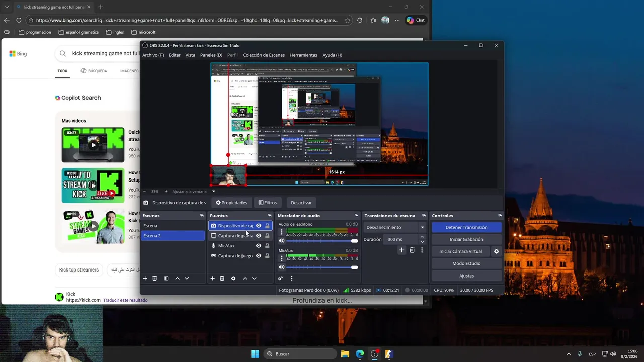The width and height of the screenshot is (644, 362).
Task: Mute the Mic/Aux mixer channel speaker
Action: (281, 267)
